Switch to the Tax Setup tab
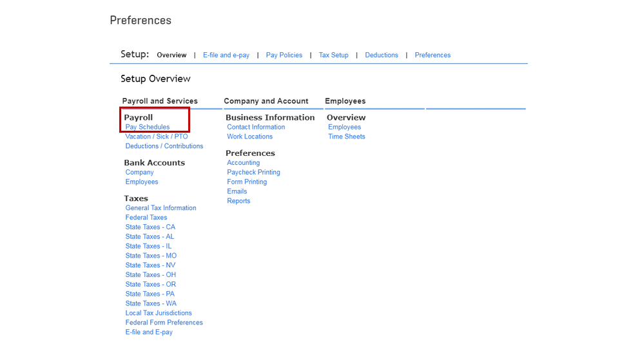 (x=333, y=55)
